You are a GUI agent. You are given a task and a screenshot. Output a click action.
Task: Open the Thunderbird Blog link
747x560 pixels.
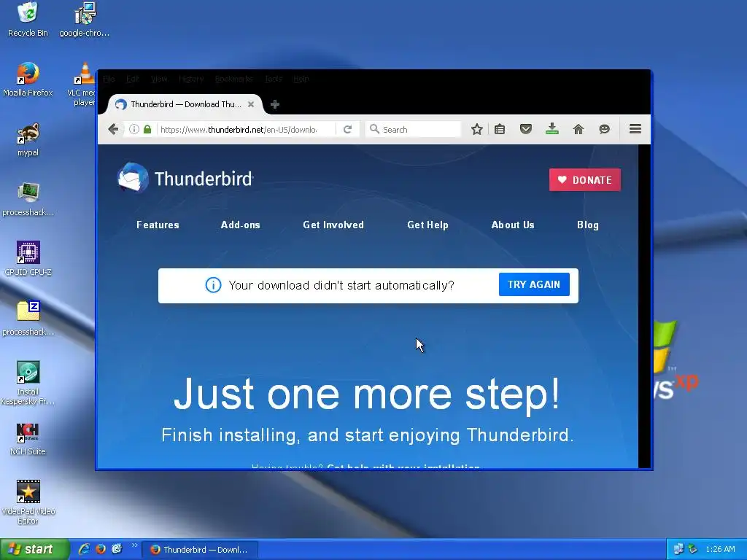(x=588, y=225)
